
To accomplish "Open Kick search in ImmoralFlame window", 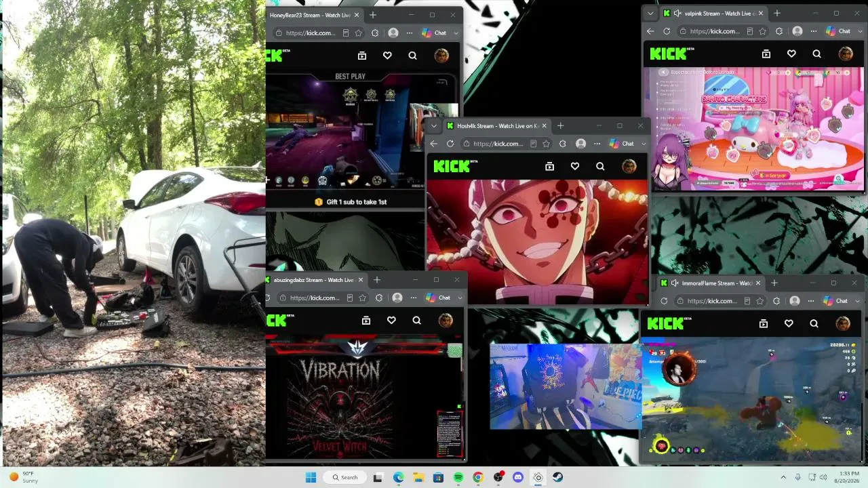I will (x=814, y=324).
